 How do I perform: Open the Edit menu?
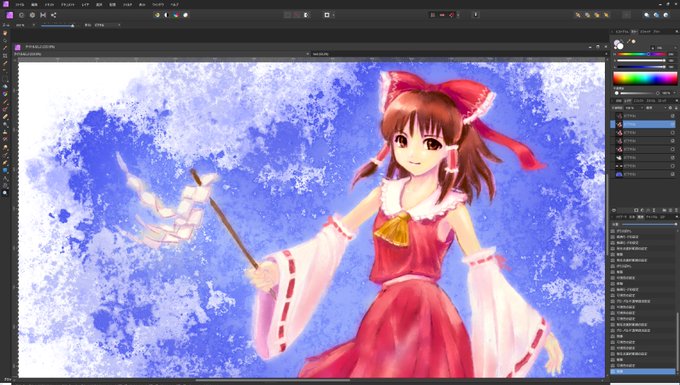point(34,4)
